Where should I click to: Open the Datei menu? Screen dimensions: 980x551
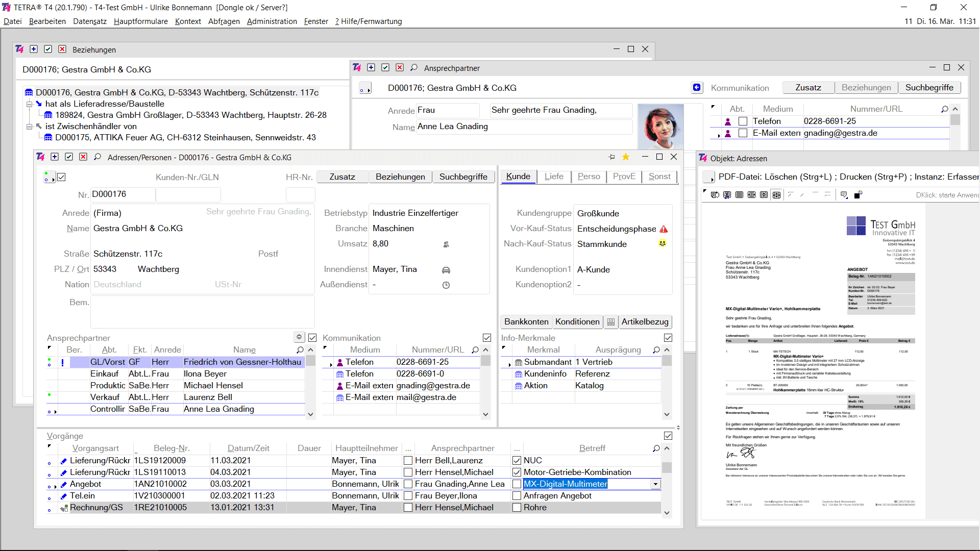point(13,21)
